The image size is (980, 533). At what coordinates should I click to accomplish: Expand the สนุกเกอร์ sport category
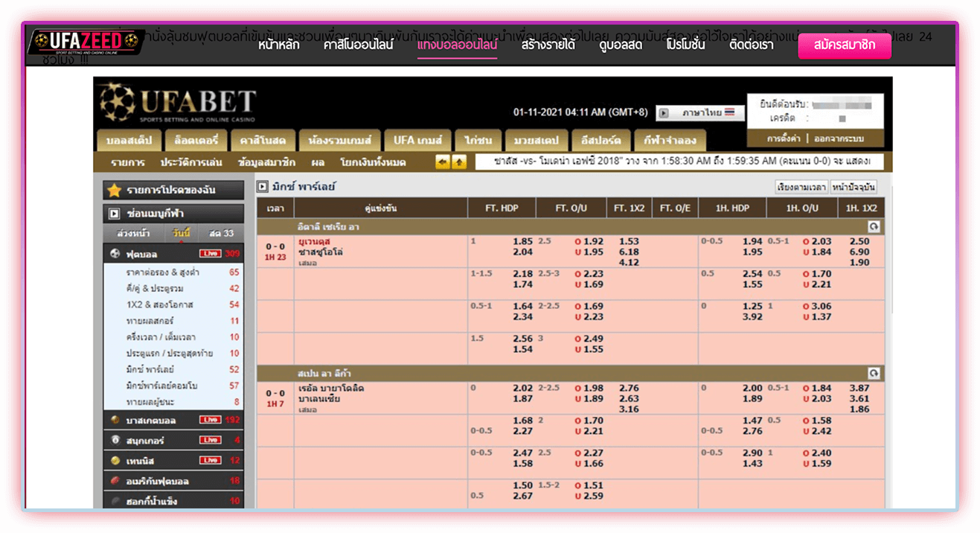(145, 441)
